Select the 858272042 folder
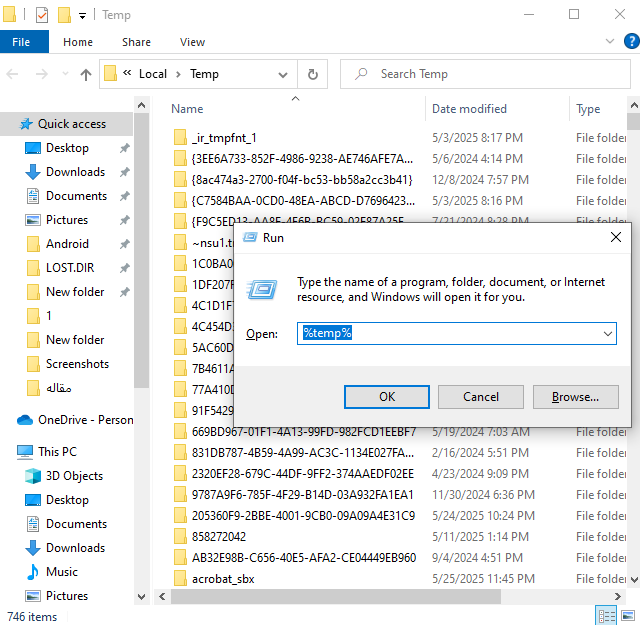This screenshot has width=640, height=625. click(x=219, y=537)
